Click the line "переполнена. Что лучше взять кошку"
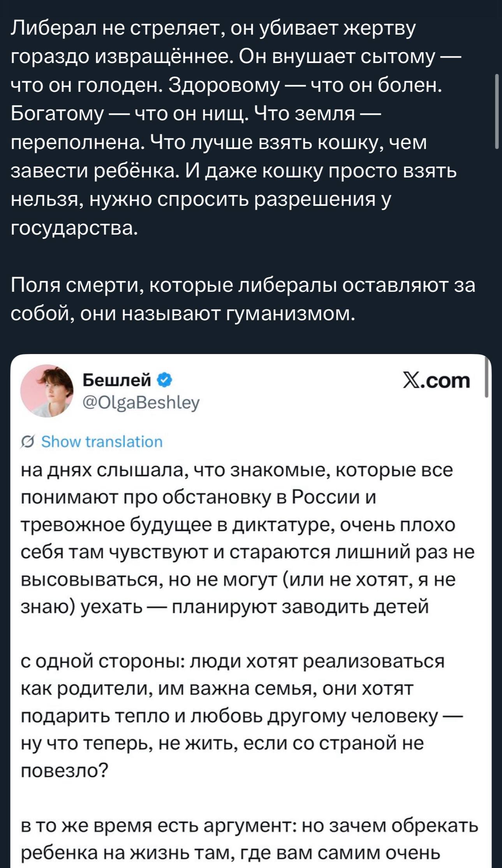Viewport: 502px width, 868px height. pos(218,142)
